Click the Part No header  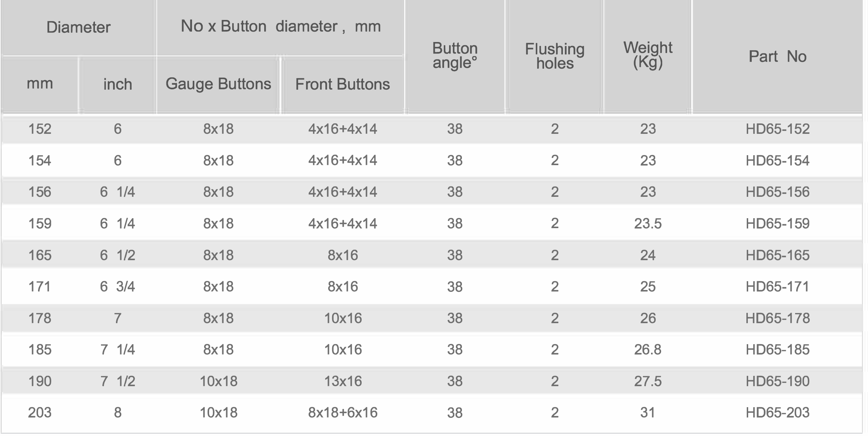click(777, 56)
